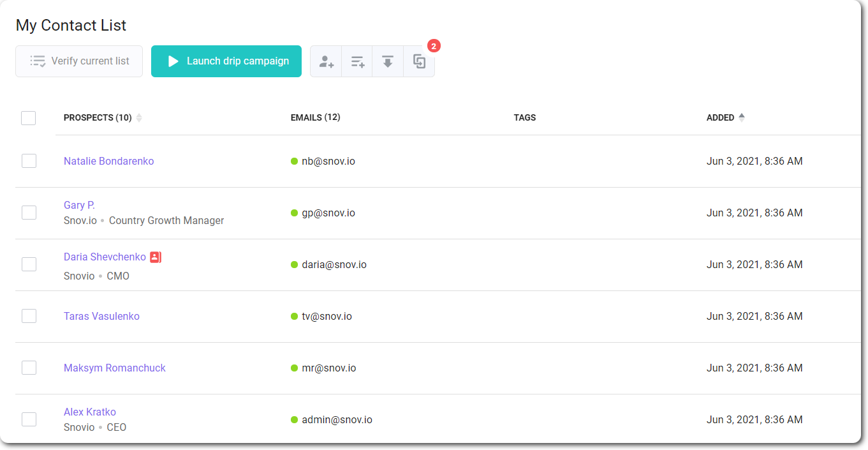Screen dimensions: 868x450
Task: Click the ADDED column sort arrow
Action: point(742,116)
